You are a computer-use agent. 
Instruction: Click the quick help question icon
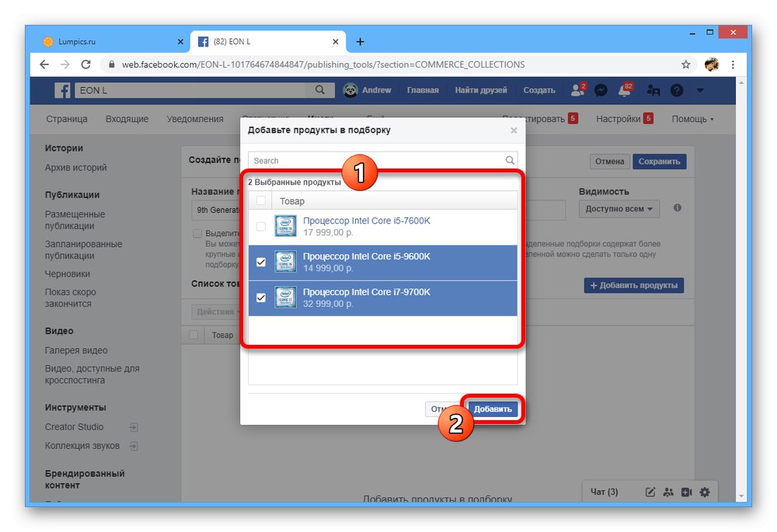[677, 90]
